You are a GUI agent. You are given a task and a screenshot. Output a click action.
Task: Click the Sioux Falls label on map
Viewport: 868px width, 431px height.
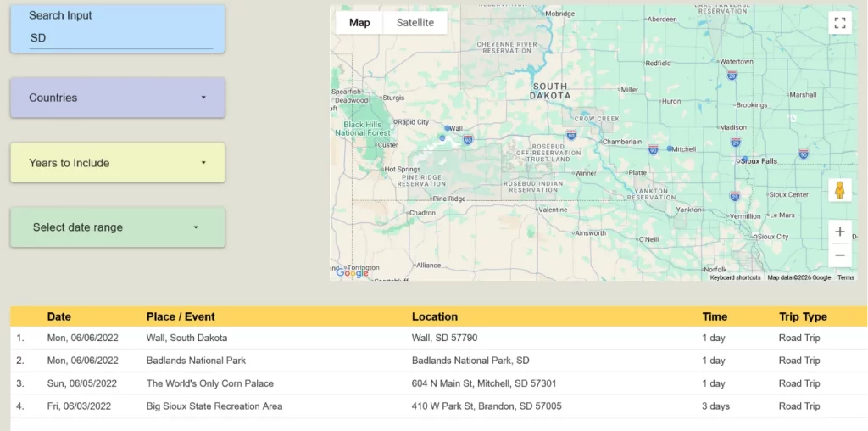pos(759,161)
